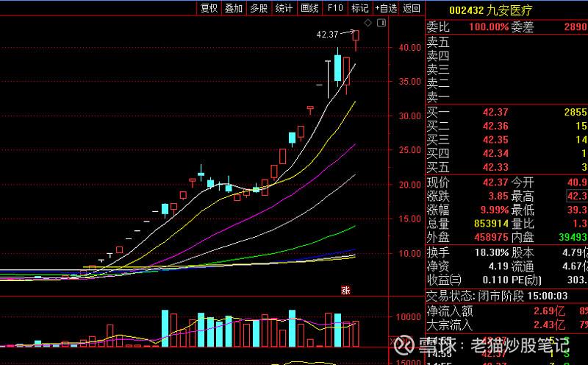The width and height of the screenshot is (588, 365).
Task: Click the 现价 current price 42.37
Action: coord(495,182)
